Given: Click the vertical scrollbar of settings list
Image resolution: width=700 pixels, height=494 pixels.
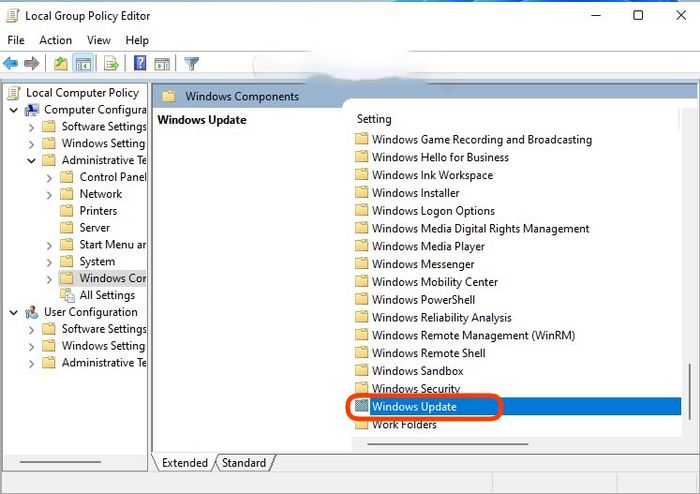Looking at the screenshot, I should pyautogui.click(x=690, y=392).
